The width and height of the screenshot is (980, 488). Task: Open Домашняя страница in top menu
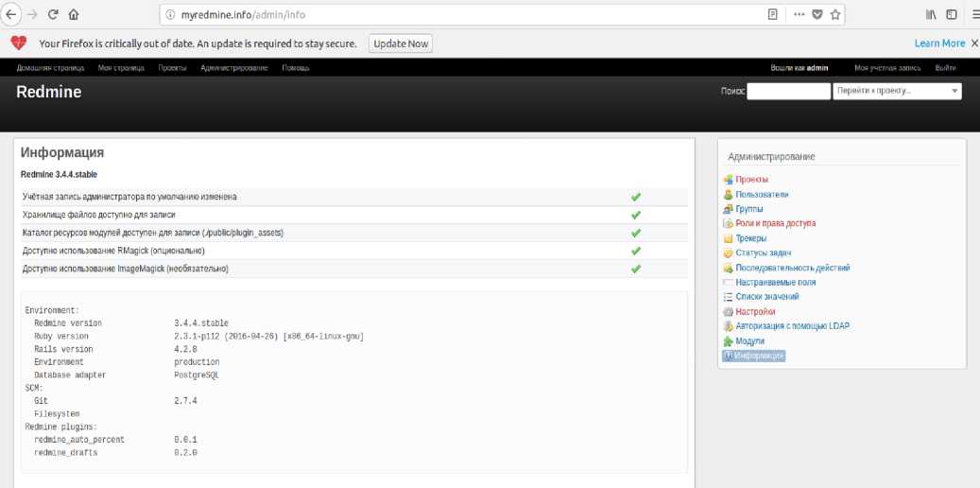50,67
